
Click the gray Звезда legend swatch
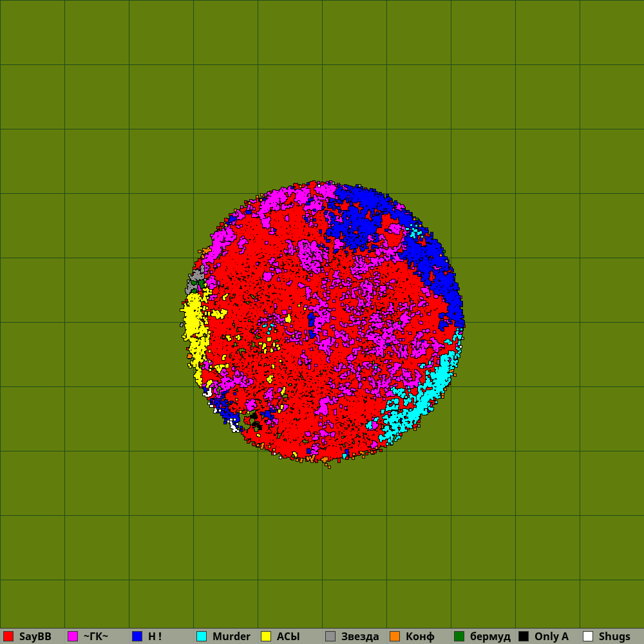click(x=330, y=636)
